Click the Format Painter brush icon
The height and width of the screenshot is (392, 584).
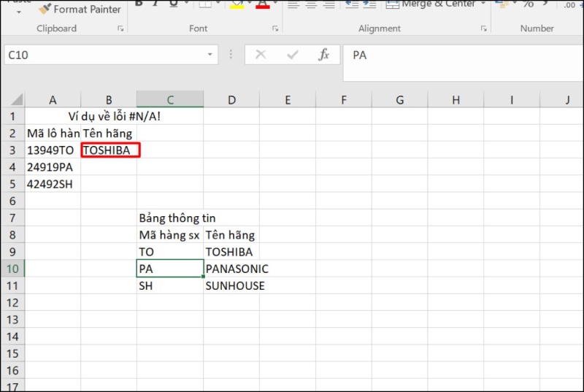[x=45, y=9]
